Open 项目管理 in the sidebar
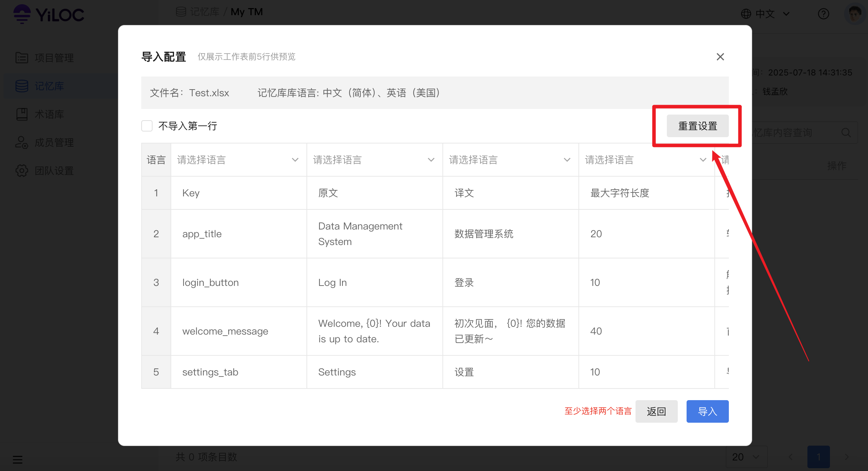 tap(54, 58)
